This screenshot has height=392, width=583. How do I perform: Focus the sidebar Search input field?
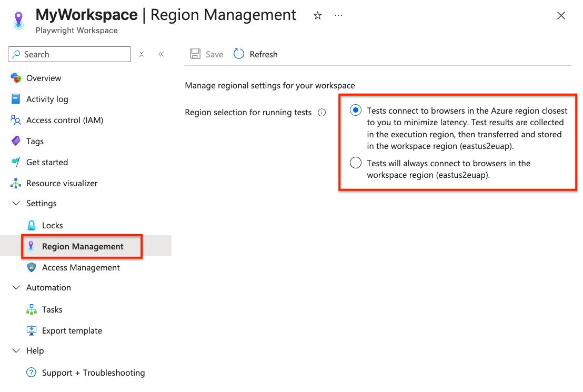pyautogui.click(x=69, y=54)
